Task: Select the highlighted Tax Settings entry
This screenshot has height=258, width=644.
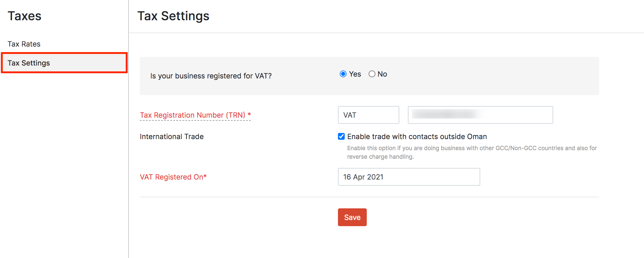Action: click(29, 63)
